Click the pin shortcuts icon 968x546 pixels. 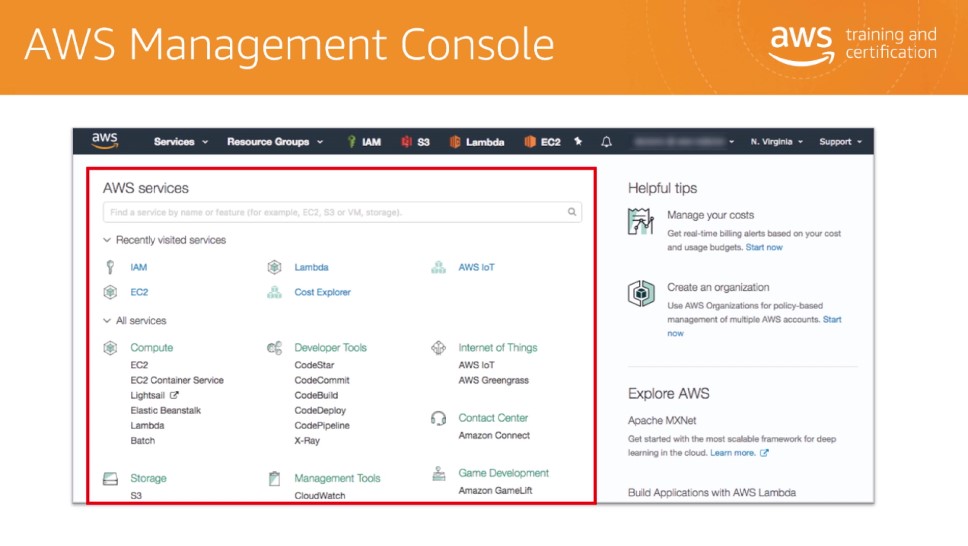point(578,141)
